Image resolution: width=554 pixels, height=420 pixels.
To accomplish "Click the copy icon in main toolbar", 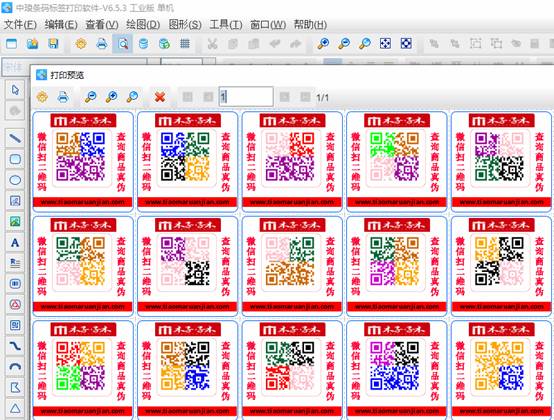I will click(x=233, y=44).
